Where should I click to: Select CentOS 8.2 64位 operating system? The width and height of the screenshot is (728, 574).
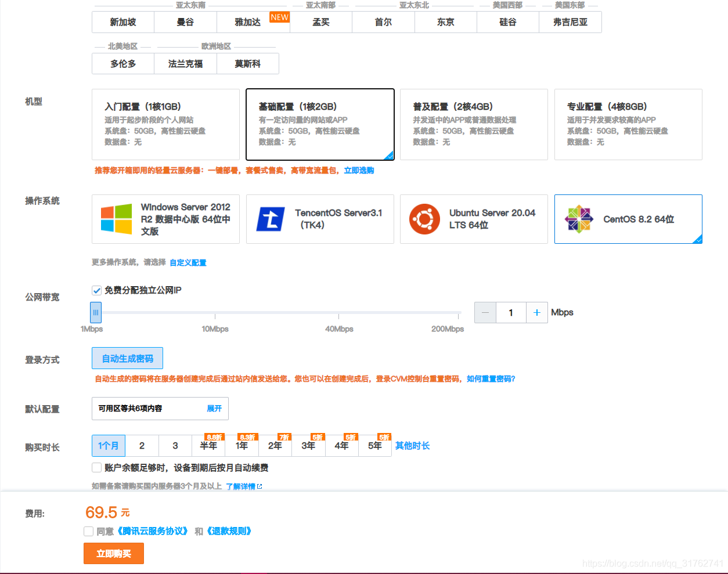628,219
